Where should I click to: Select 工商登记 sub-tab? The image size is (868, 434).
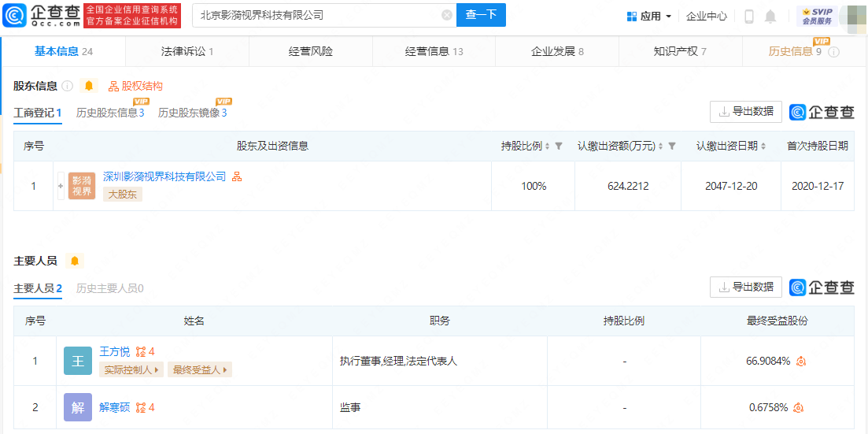[x=38, y=113]
